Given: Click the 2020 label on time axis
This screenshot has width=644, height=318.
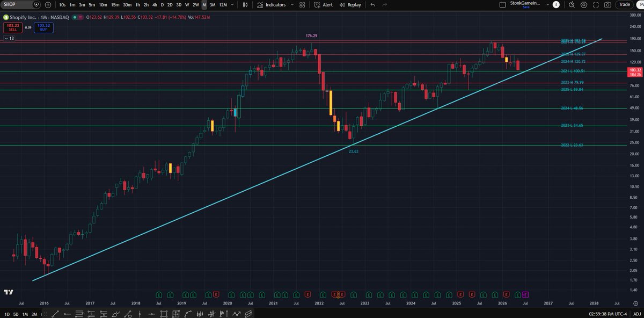Looking at the screenshot, I should 228,303.
